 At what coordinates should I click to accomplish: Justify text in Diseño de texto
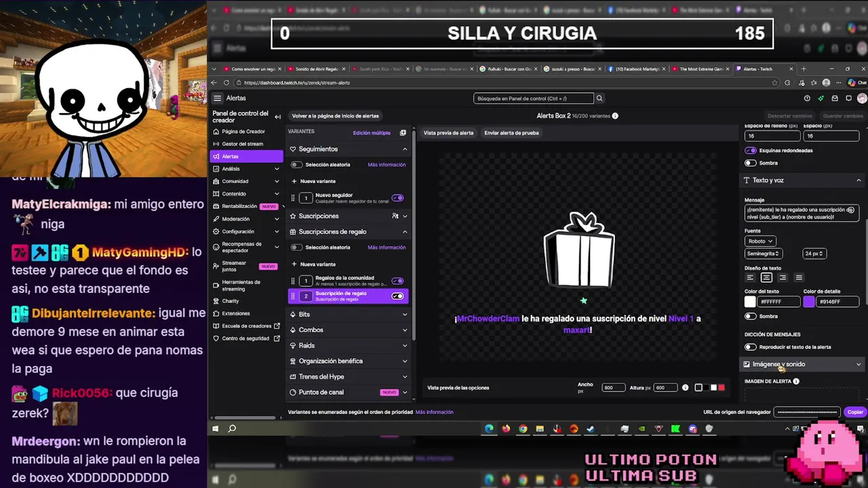799,277
